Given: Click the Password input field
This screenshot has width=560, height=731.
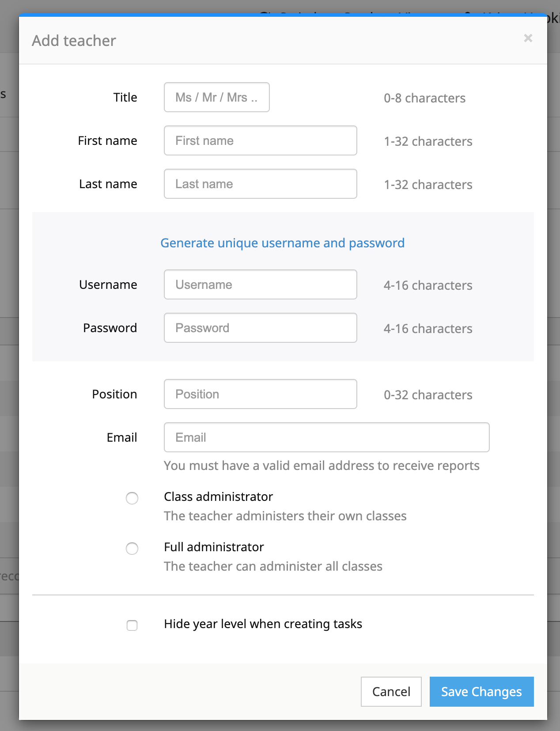Looking at the screenshot, I should (x=260, y=328).
